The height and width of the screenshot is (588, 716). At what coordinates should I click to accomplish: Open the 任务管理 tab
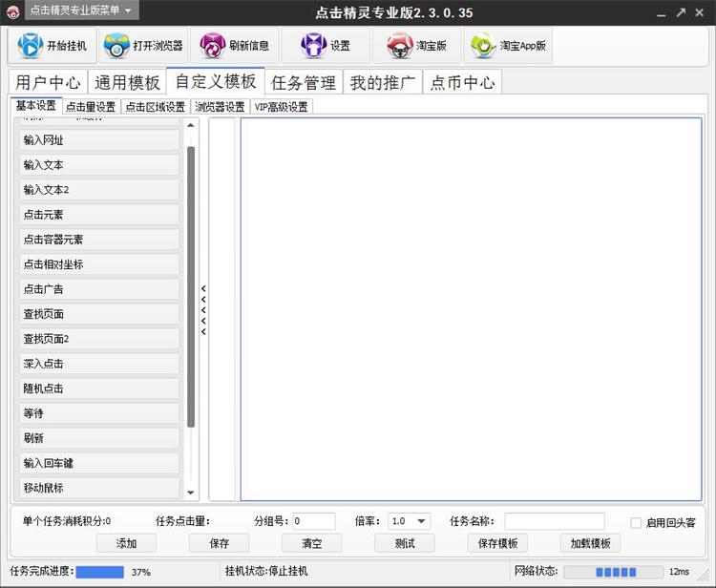304,82
